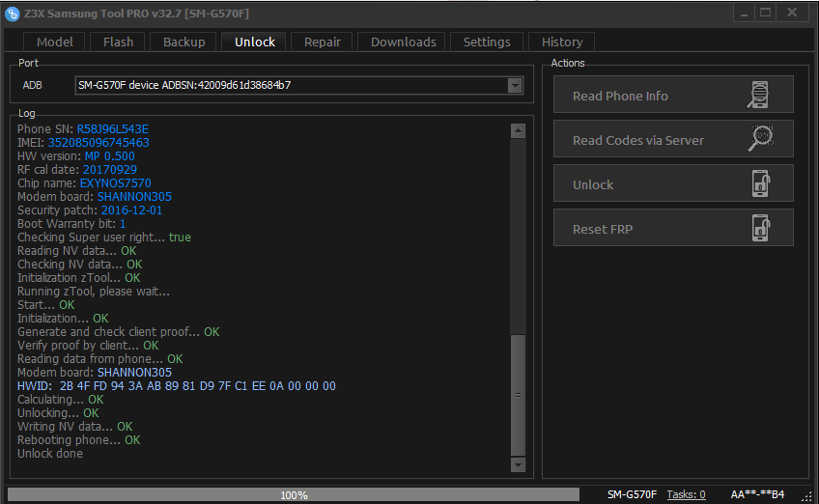The image size is (819, 504).
Task: Open the History tab
Action: pyautogui.click(x=562, y=42)
